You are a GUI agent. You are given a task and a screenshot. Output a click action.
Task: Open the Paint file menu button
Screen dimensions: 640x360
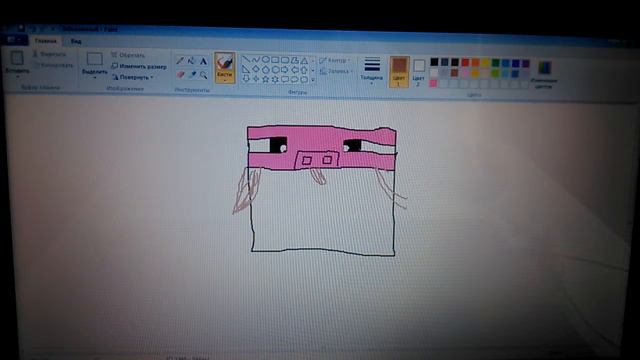click(x=14, y=40)
